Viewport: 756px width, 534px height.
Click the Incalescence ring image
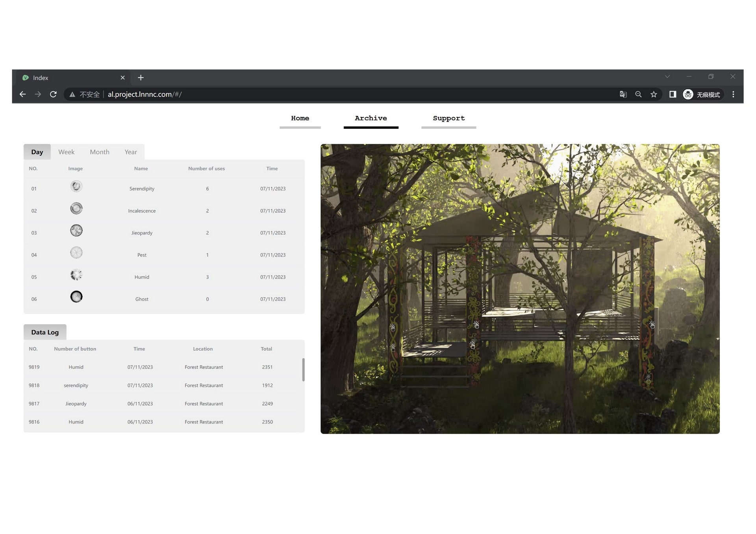[76, 208]
